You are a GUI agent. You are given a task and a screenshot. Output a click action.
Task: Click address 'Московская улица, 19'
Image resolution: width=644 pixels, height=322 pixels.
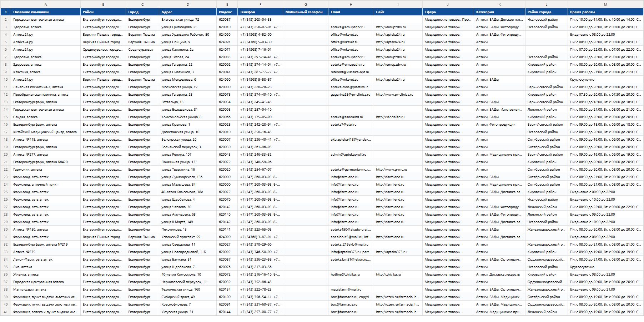[188, 87]
